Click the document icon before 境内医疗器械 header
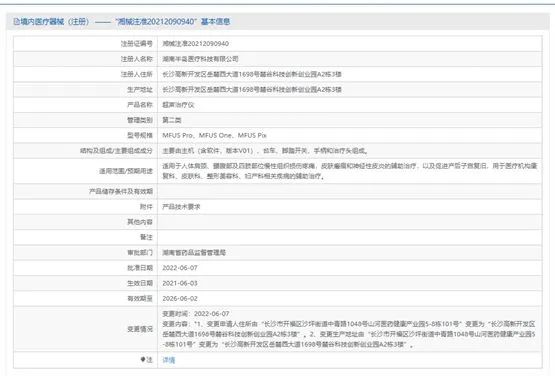555x376 pixels. point(16,22)
